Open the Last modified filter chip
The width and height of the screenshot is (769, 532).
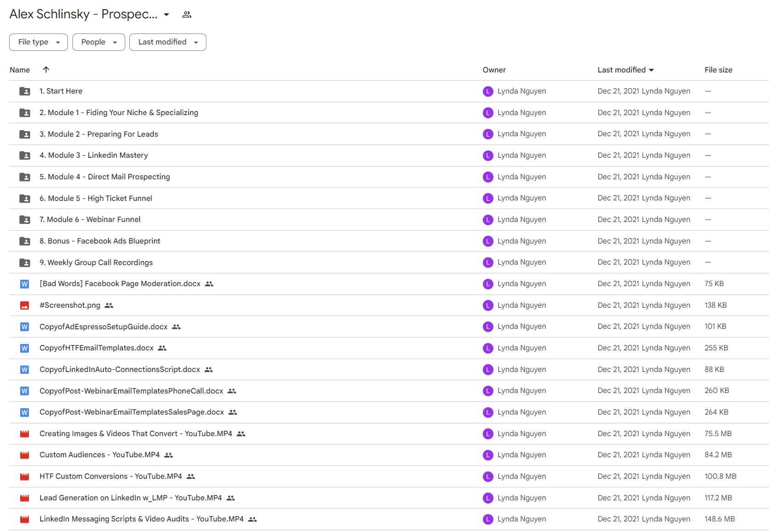[x=168, y=42]
